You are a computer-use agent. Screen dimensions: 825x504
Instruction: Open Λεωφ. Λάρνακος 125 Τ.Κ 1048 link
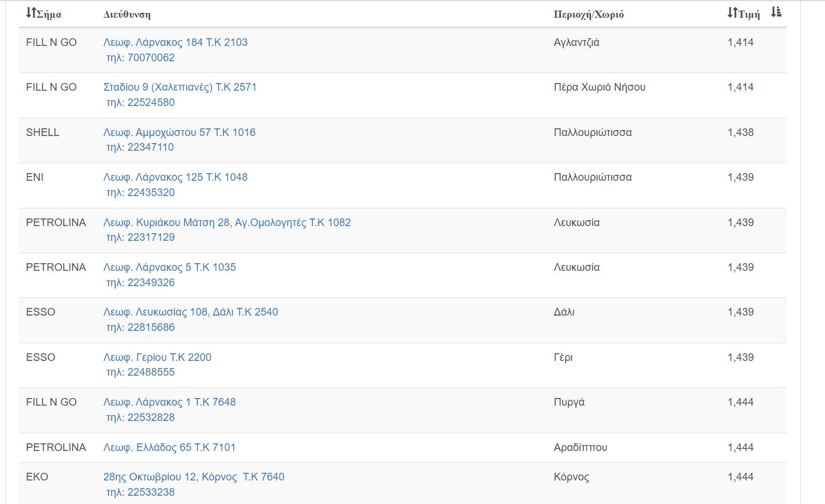[175, 177]
